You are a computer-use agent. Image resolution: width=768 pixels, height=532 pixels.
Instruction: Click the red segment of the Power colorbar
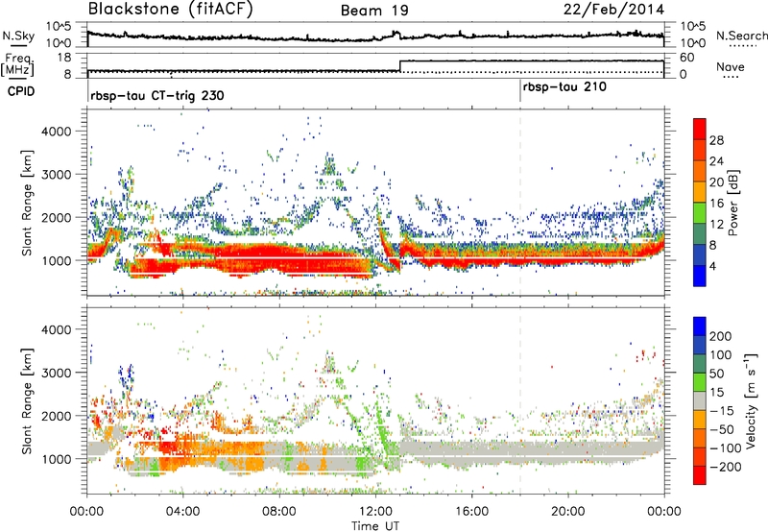(x=700, y=129)
